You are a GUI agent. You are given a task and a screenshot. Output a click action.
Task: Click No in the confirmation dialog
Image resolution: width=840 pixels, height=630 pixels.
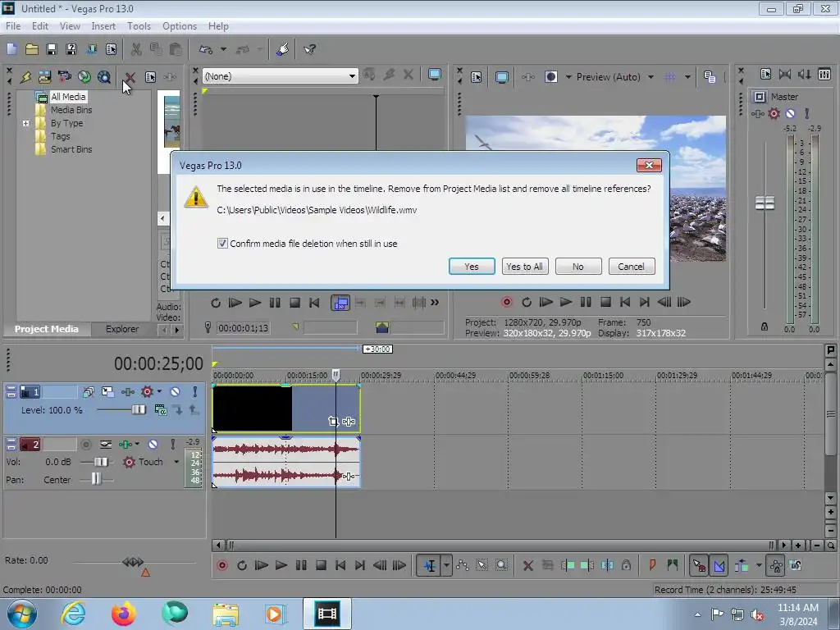[x=578, y=267]
